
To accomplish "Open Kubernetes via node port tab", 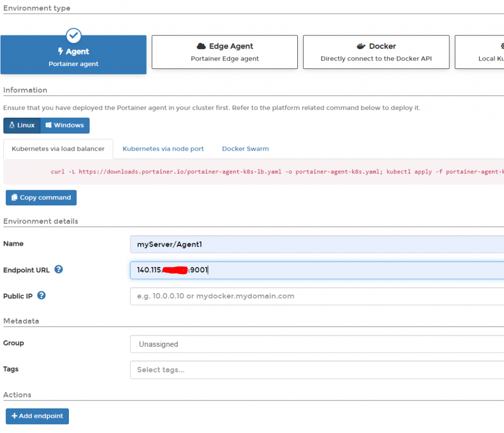I will 163,149.
